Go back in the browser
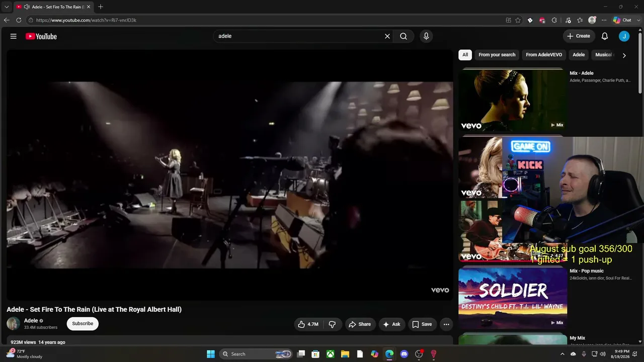The image size is (644, 362). point(7,20)
